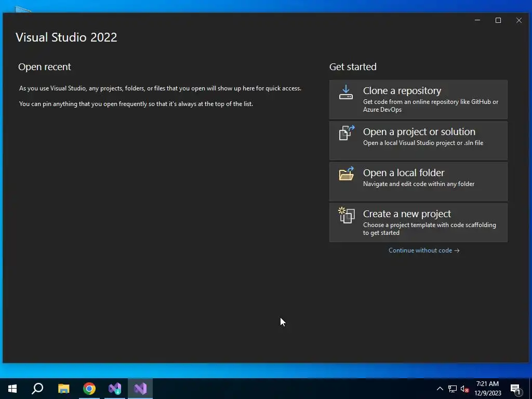
Task: Click 'Navigate and edit code within any folder' text
Action: (x=419, y=184)
